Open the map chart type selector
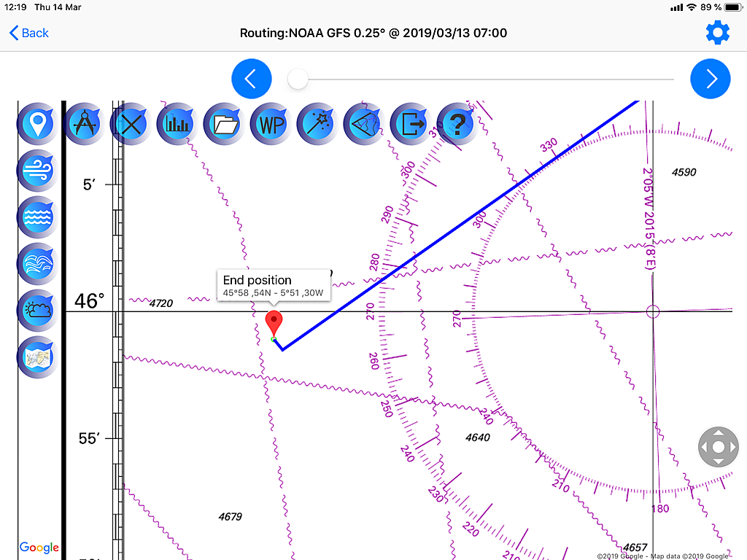This screenshot has height=560, width=747. pos(38,357)
